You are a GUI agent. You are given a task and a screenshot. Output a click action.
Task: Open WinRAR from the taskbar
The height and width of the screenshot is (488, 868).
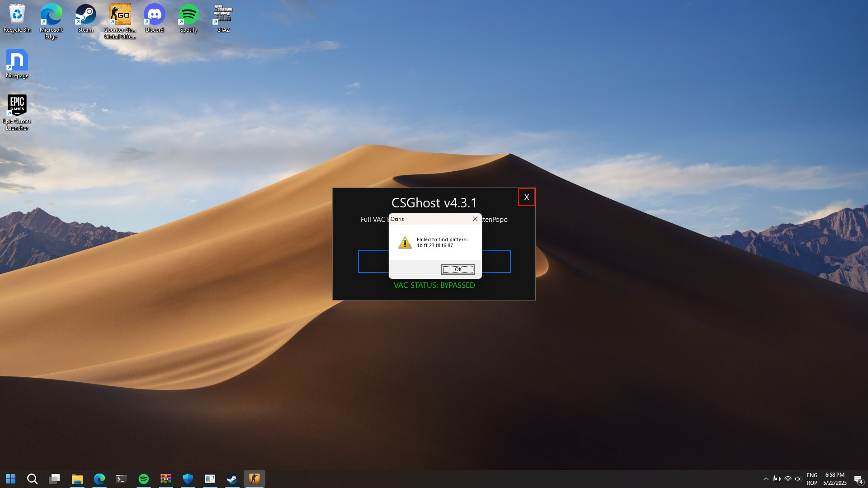166,479
